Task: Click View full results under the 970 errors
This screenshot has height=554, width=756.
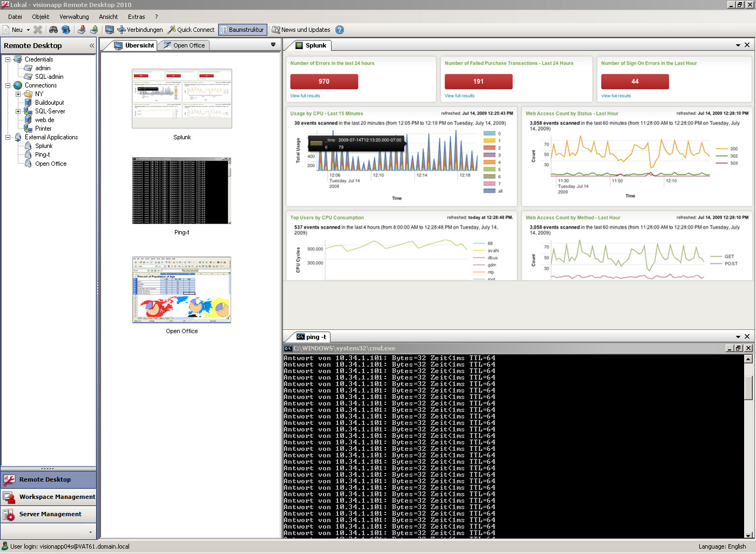Action: click(x=305, y=96)
